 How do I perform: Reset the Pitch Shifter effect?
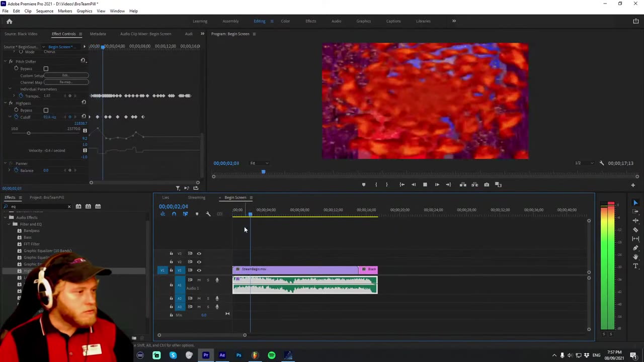click(83, 60)
